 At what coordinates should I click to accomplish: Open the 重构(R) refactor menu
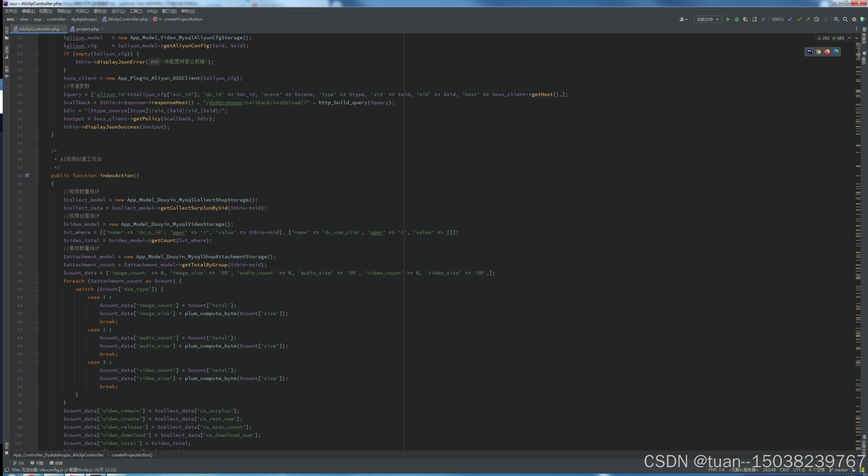(x=100, y=11)
